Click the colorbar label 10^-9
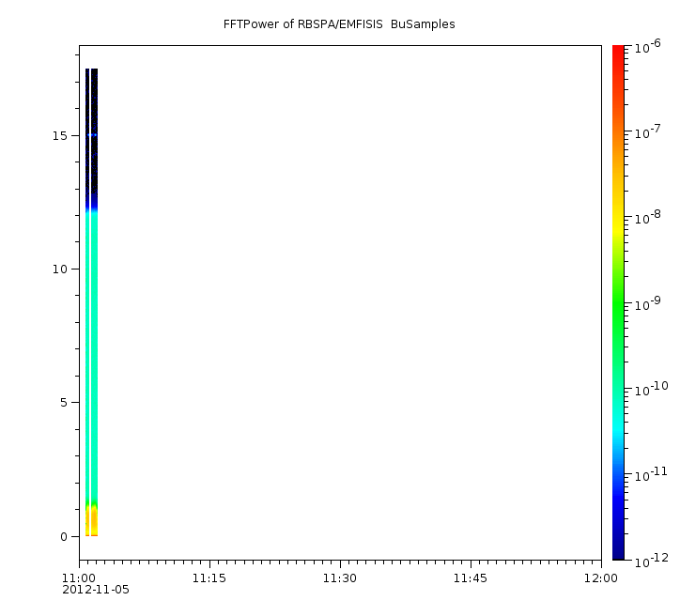The image size is (680, 616). tap(648, 303)
